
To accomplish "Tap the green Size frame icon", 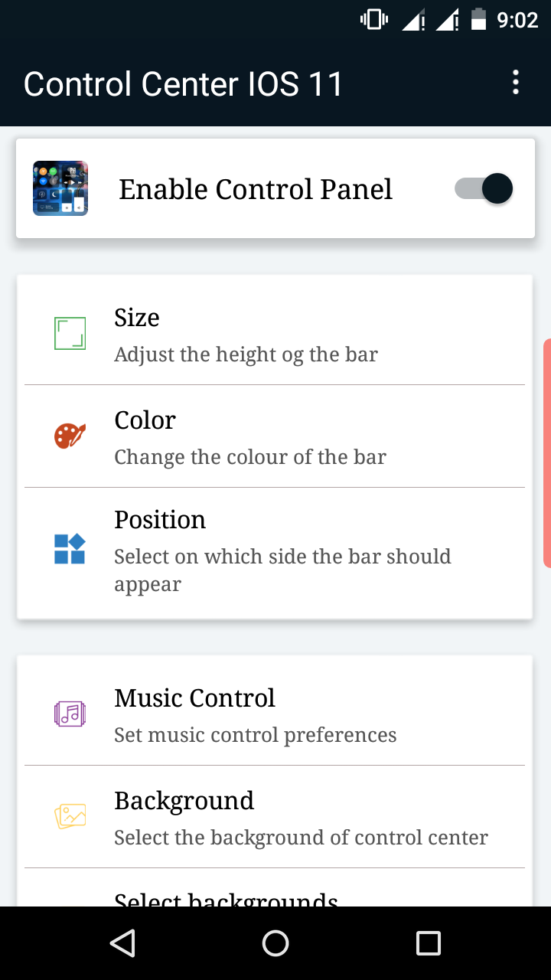I will (70, 334).
